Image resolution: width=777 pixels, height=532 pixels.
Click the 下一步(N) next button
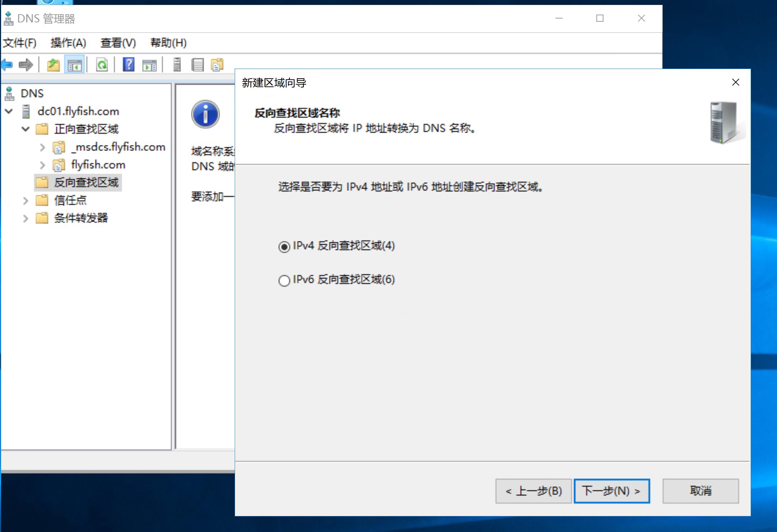coord(612,491)
